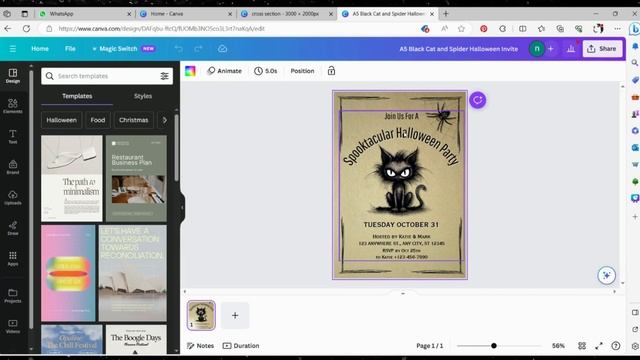Open the Uploads panel
The image size is (640, 360).
point(13,198)
